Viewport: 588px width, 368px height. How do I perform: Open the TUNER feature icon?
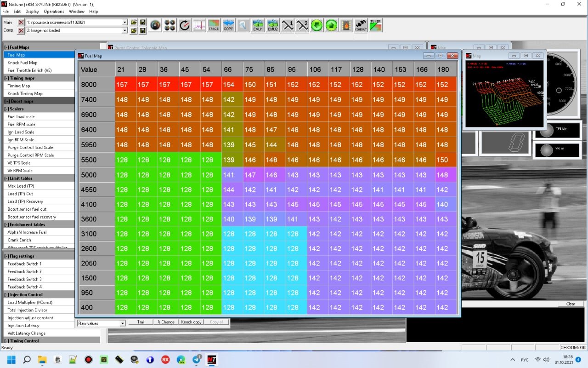coord(375,25)
